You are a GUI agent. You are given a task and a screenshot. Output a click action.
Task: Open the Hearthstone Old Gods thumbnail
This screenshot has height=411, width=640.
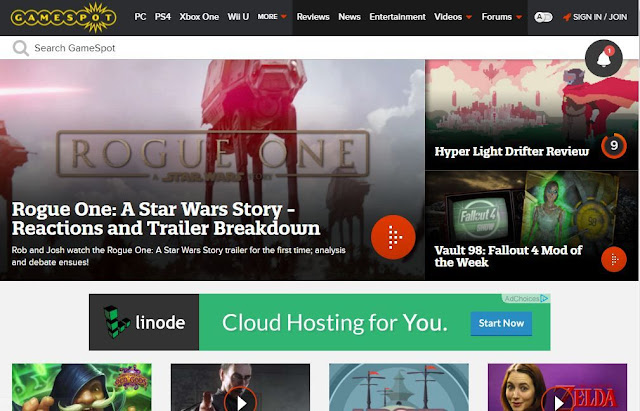[x=82, y=387]
